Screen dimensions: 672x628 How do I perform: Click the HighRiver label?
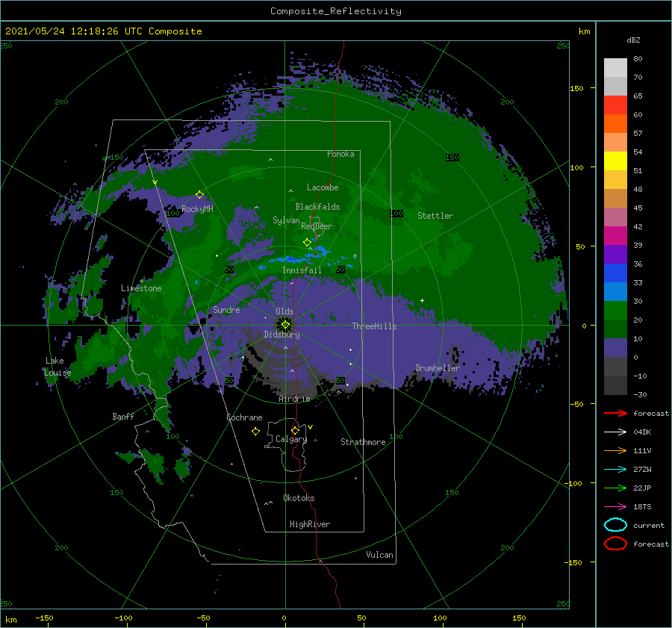[310, 524]
